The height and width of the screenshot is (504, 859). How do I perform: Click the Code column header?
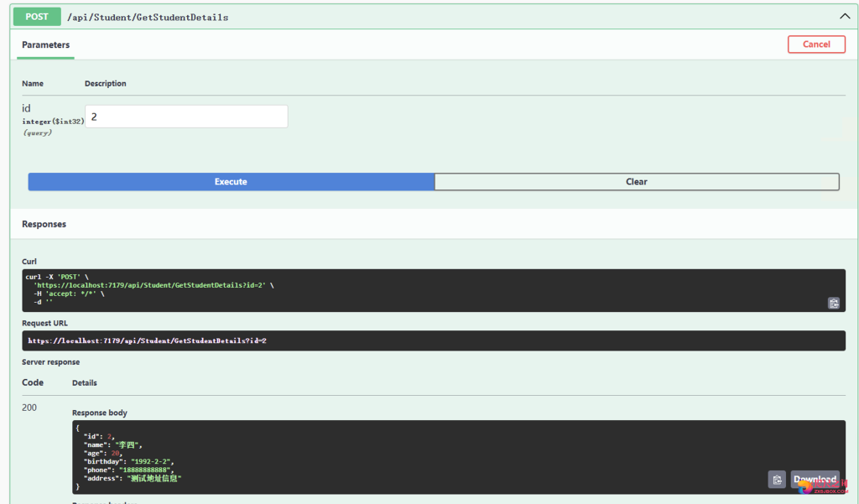(x=33, y=382)
